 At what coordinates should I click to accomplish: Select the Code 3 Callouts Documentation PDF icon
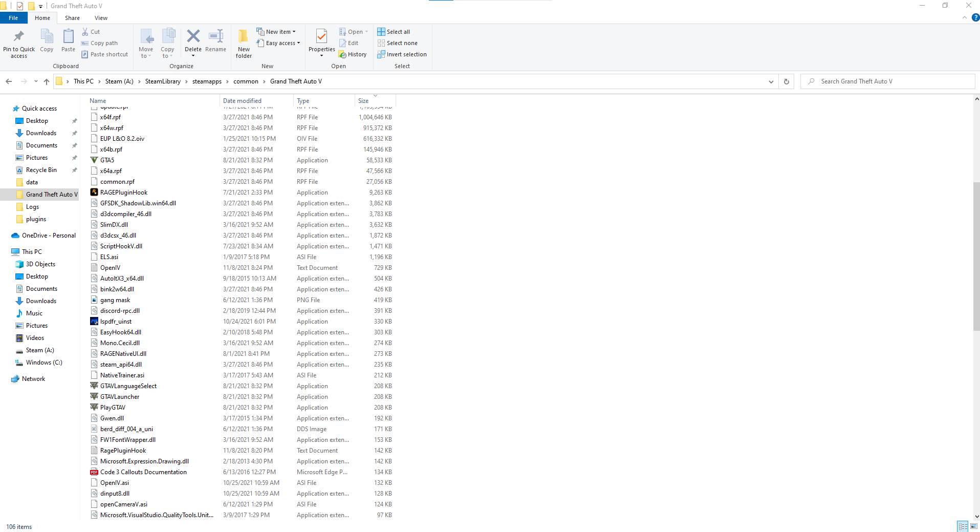(x=94, y=472)
